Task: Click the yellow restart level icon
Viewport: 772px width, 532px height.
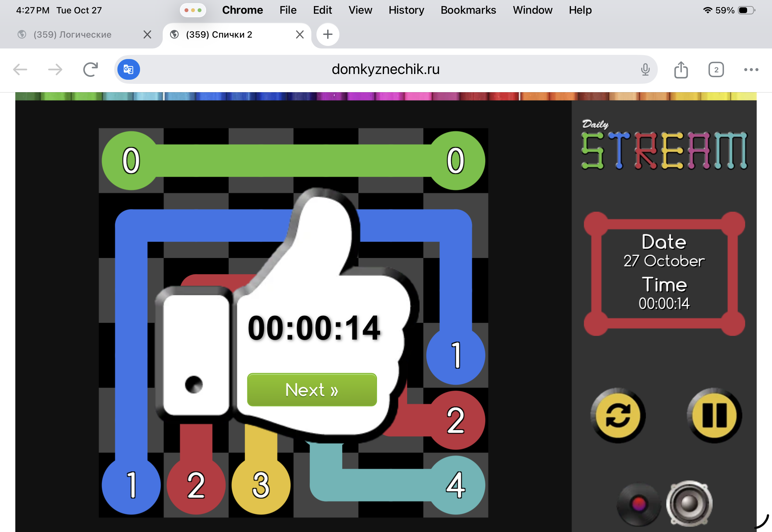Action: tap(618, 415)
